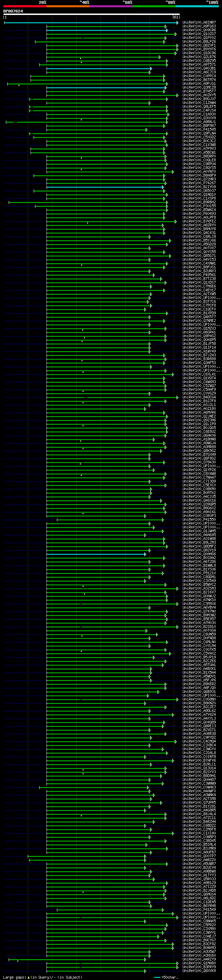Screen dimensions: 222x980
Task: Select hit label UniRef100_B3JMR9
Action: (x=199, y=848)
